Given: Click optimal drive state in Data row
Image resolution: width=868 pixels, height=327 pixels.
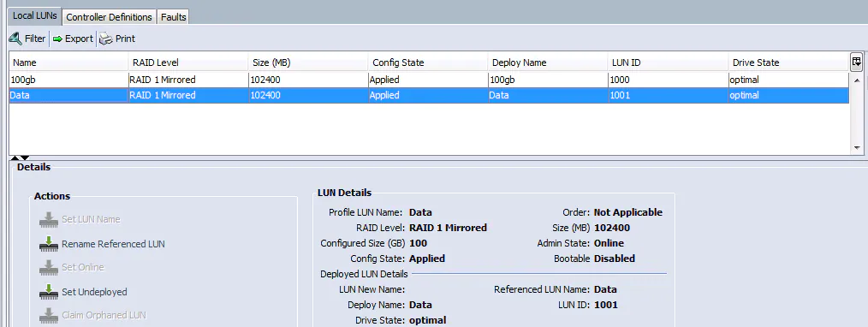Looking at the screenshot, I should (x=788, y=95).
